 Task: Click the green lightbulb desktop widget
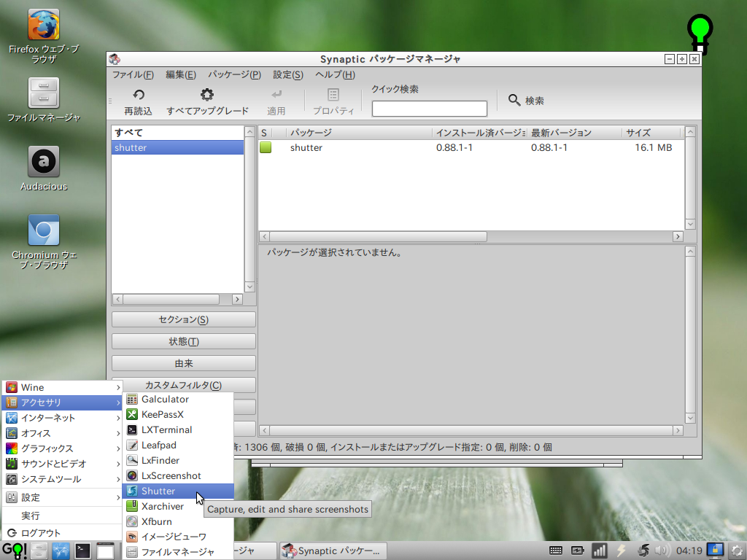[x=700, y=34]
